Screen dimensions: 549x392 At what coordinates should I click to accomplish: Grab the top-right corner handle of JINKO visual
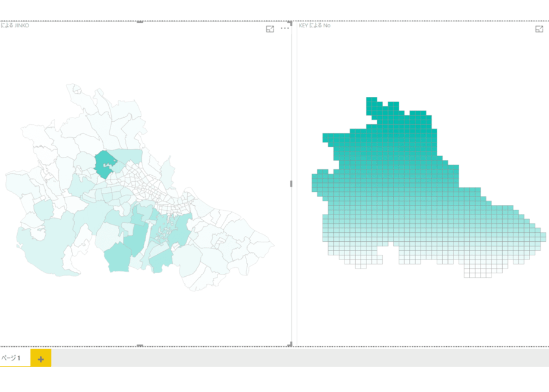click(291, 23)
